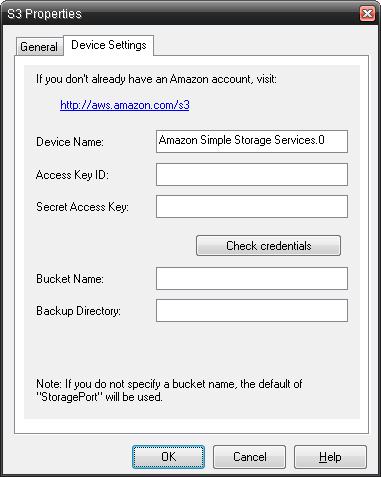Click the Access Key ID label

[x=72, y=175]
